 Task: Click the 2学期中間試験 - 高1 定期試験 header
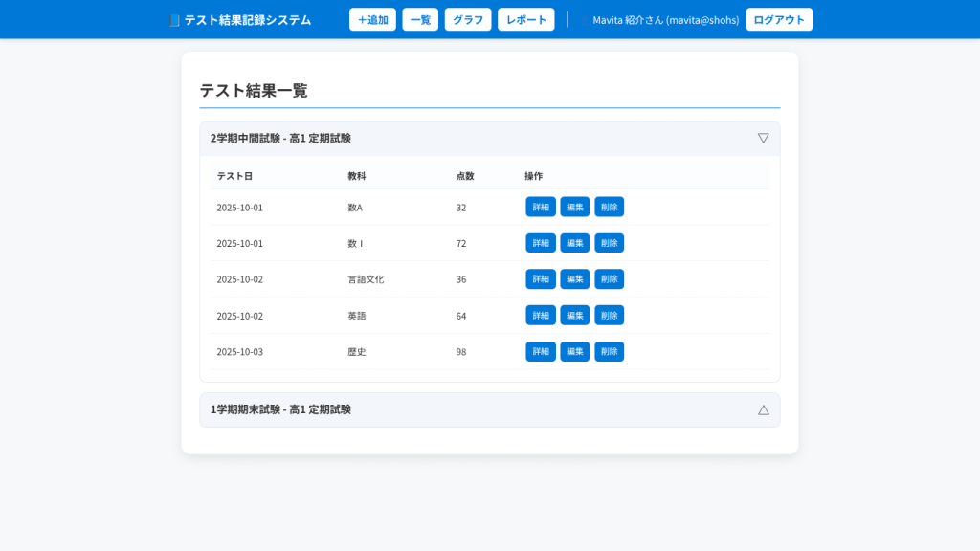[280, 137]
